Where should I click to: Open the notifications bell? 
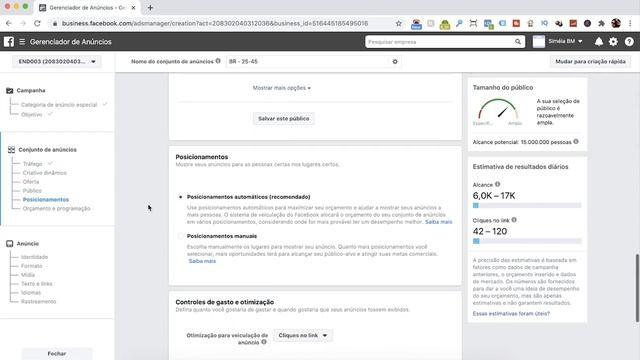(598, 42)
